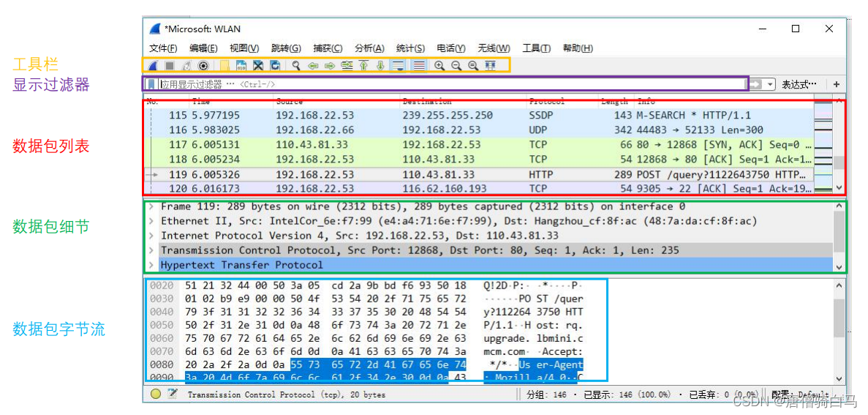Expand Internet Protocol Version 4 node
Viewport: 868px width, 415px height.
pos(151,236)
